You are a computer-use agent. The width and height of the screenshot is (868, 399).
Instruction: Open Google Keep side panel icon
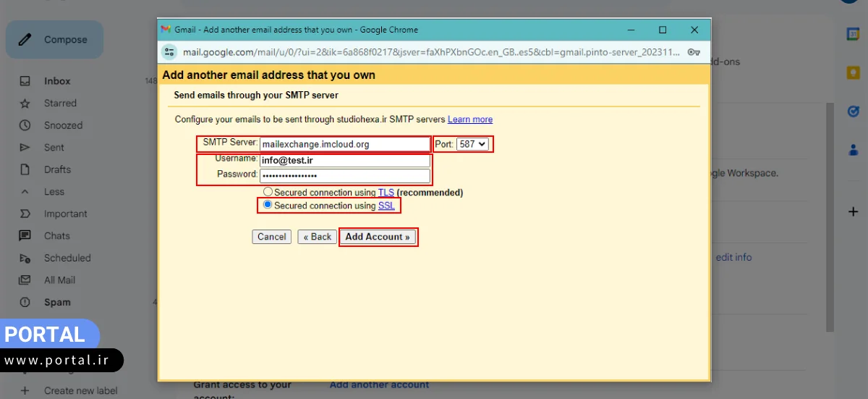(853, 72)
